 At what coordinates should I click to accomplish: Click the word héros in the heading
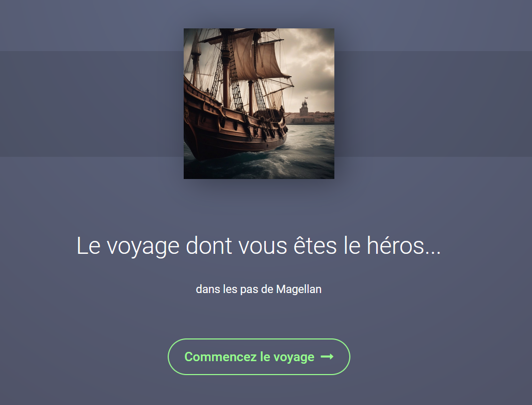395,246
